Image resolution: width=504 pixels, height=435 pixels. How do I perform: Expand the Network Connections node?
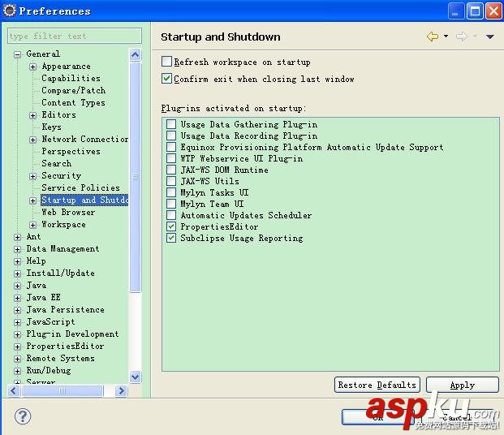(32, 140)
